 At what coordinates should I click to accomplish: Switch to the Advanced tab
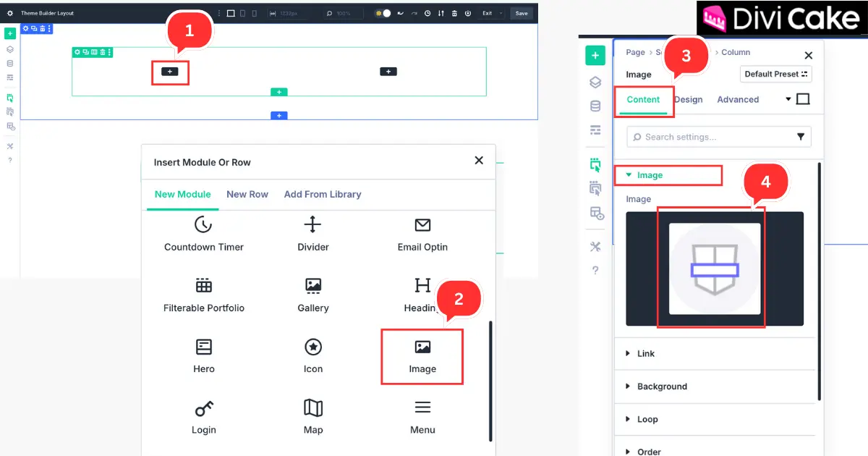pos(738,100)
